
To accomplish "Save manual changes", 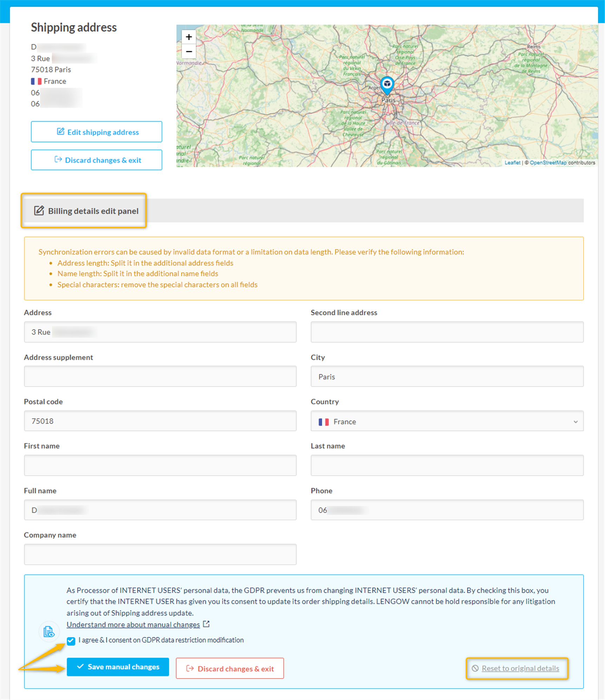I will point(118,667).
